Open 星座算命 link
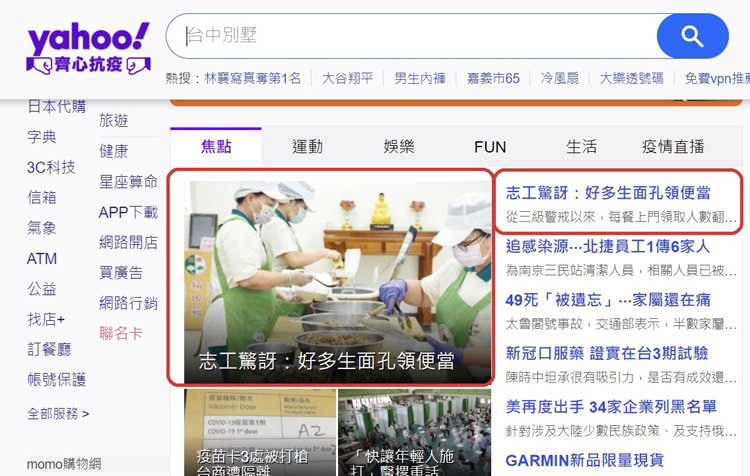 tap(128, 182)
